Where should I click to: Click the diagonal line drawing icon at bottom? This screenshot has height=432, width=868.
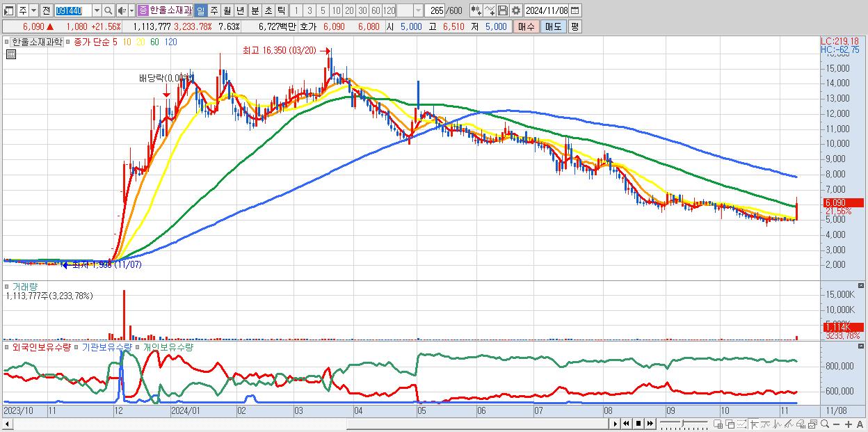click(789, 424)
